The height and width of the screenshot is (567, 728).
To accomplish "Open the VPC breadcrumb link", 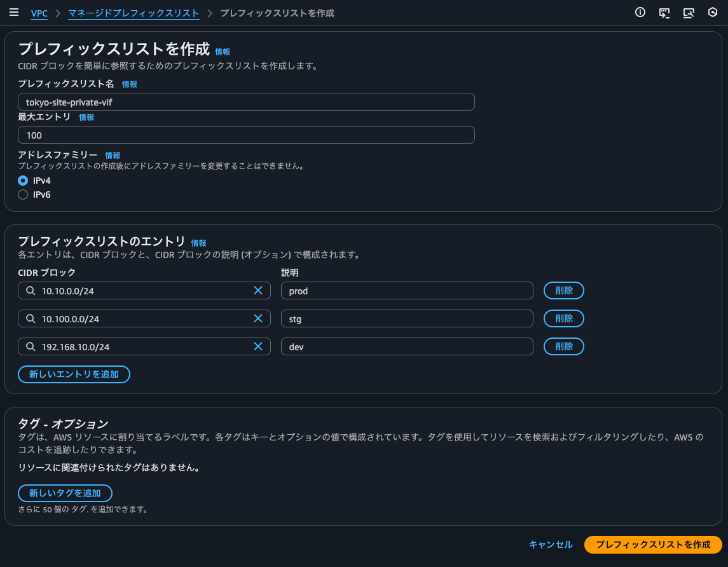I will pos(39,13).
